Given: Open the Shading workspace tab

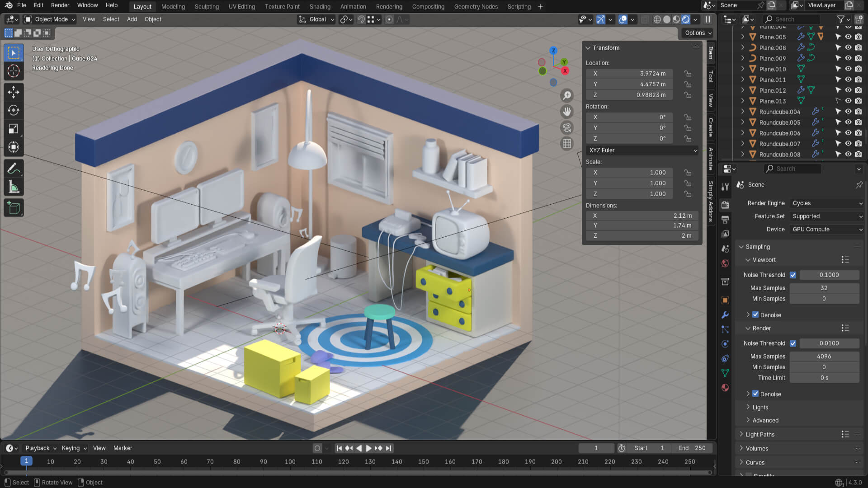Looking at the screenshot, I should click(320, 7).
